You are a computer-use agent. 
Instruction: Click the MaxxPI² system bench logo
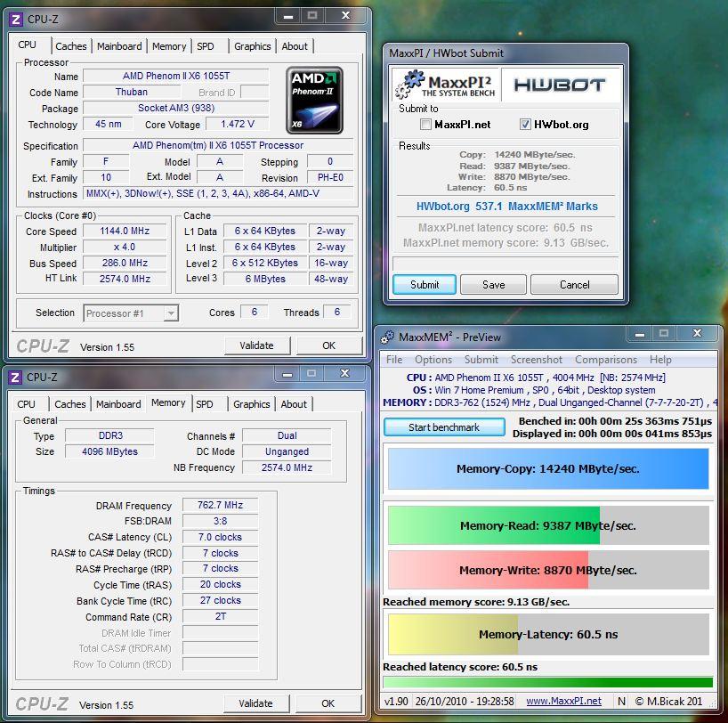point(446,85)
